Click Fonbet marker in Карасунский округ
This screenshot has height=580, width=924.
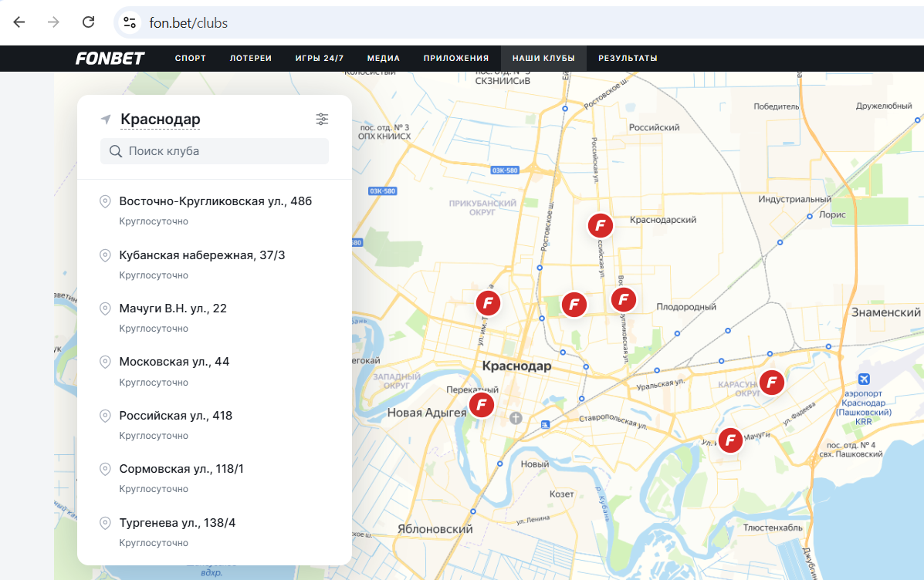pos(771,382)
